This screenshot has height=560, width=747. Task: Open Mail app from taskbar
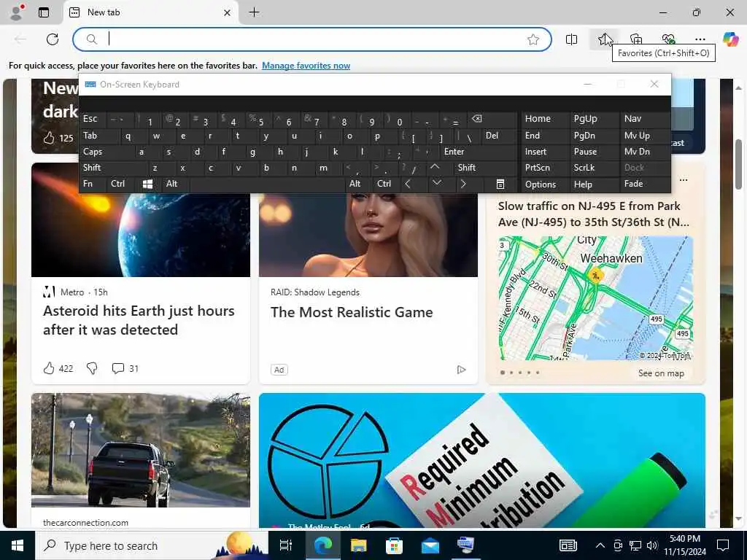coord(430,545)
